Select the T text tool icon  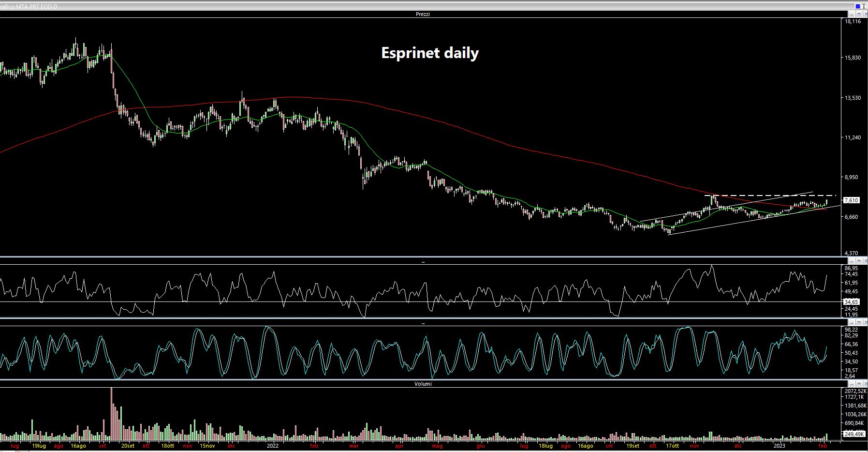click(864, 6)
